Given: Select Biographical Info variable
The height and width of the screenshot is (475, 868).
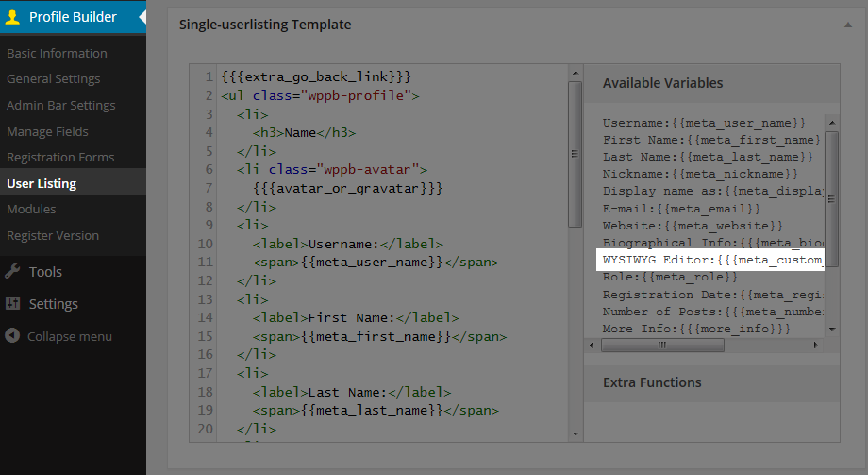Looking at the screenshot, I should (713, 243).
